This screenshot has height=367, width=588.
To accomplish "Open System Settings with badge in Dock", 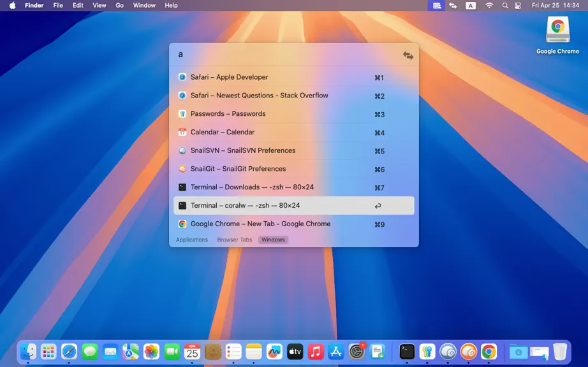I will coord(356,352).
